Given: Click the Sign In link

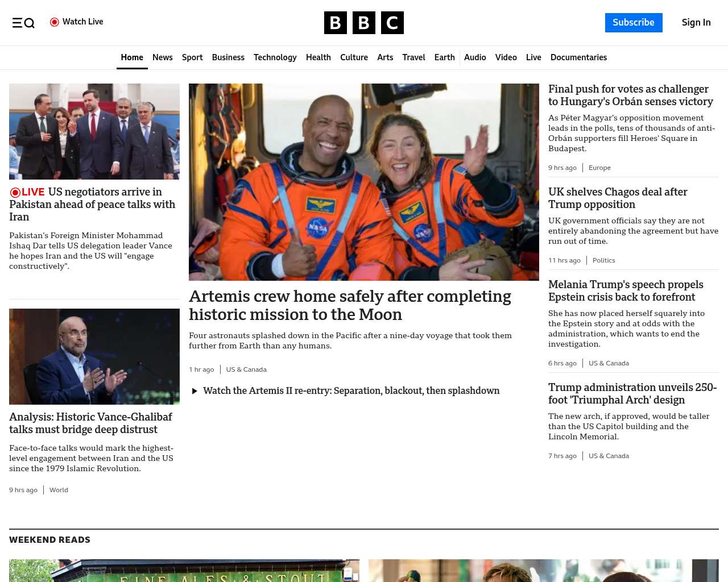Looking at the screenshot, I should pos(696,23).
